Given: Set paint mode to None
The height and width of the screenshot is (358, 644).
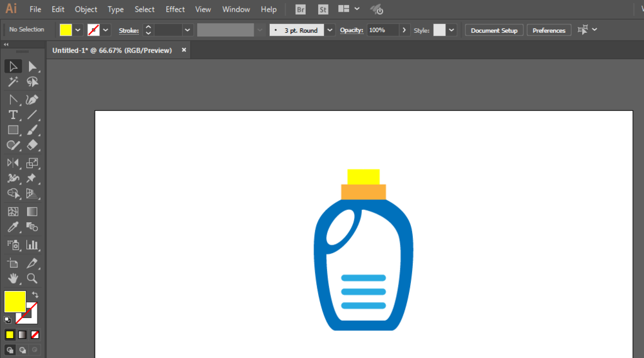Looking at the screenshot, I should (x=35, y=335).
